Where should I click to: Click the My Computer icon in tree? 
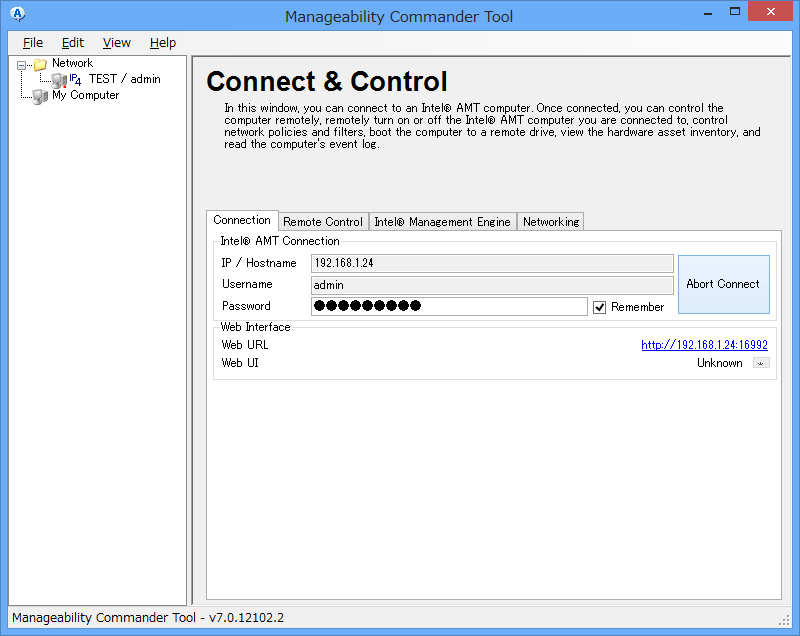point(40,96)
